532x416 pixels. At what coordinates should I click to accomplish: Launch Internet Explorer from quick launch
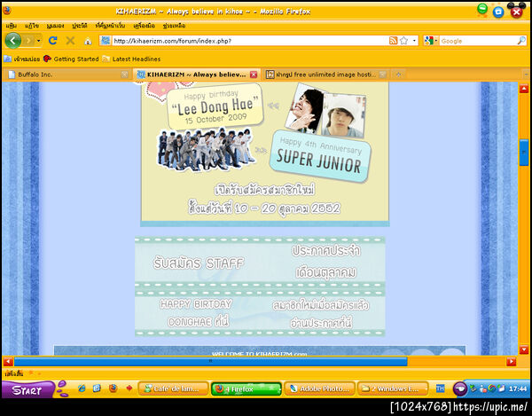coord(82,389)
